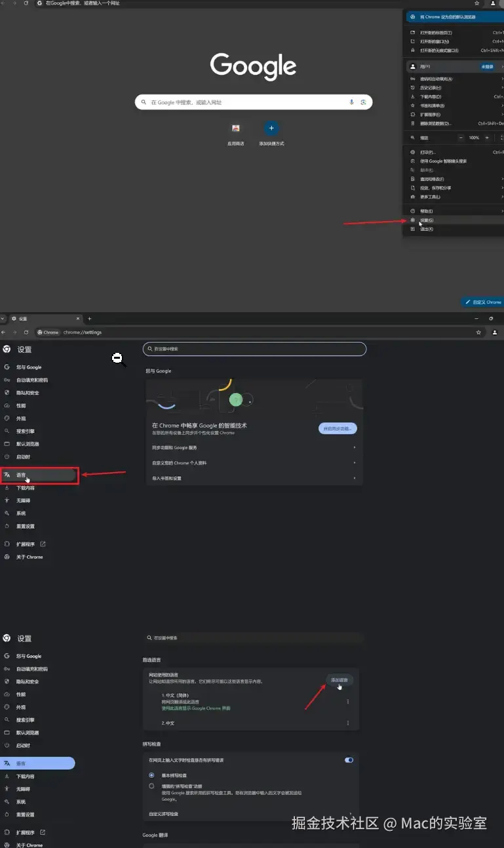Image resolution: width=504 pixels, height=848 pixels.
Task: Choose 打开新的无痕式窗口 from the Chrome menu
Action: pos(455,50)
